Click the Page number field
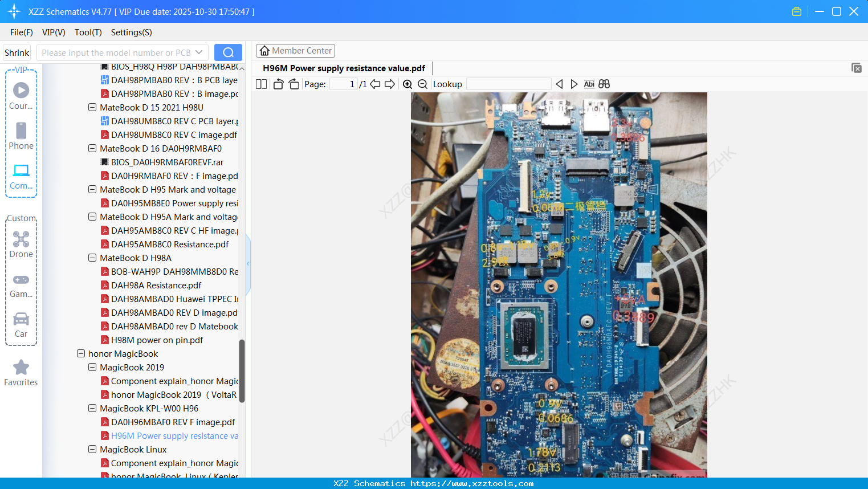The image size is (868, 489). coord(343,84)
